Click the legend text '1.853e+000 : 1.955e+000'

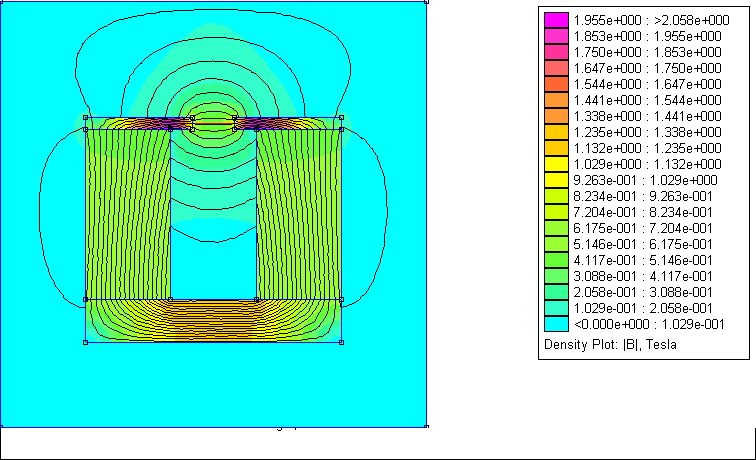648,36
